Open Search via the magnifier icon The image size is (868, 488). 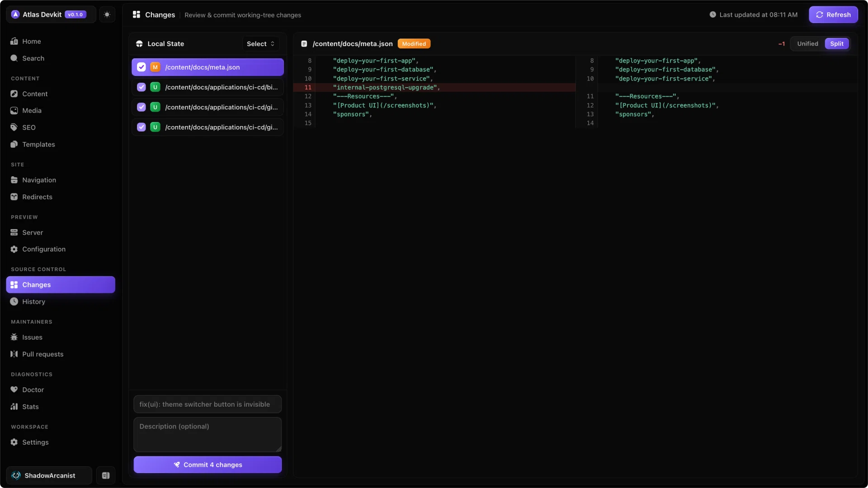coord(14,58)
